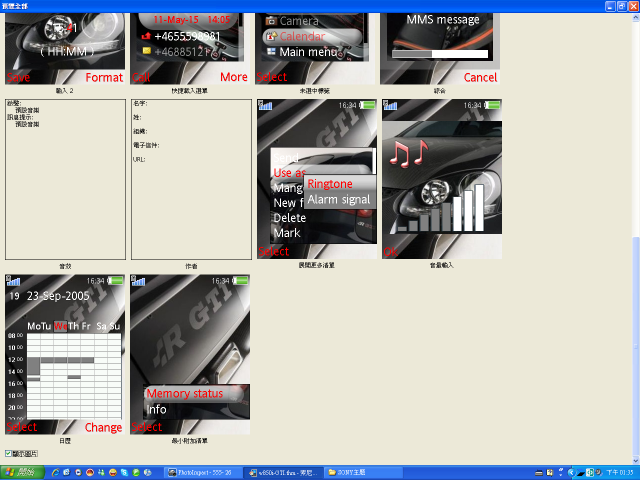The height and width of the screenshot is (480, 640).
Task: Switch to the SONY folder taskbar window
Action: (x=364, y=473)
